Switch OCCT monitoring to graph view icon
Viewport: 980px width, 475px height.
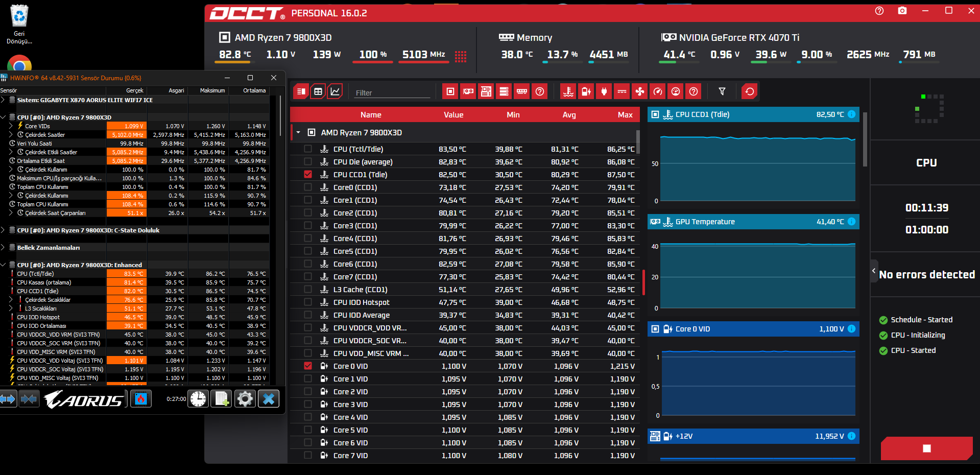[x=335, y=91]
